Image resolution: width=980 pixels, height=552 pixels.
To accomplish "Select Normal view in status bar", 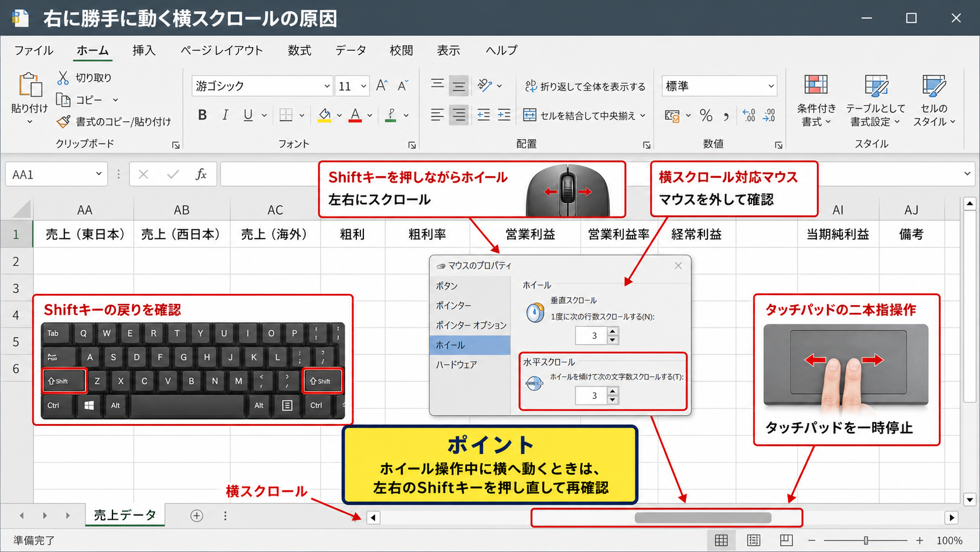I will click(x=721, y=540).
